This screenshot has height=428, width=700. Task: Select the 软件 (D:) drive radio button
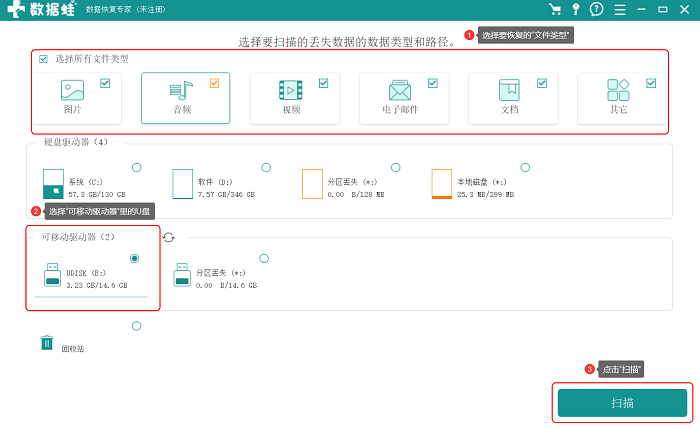(x=266, y=167)
